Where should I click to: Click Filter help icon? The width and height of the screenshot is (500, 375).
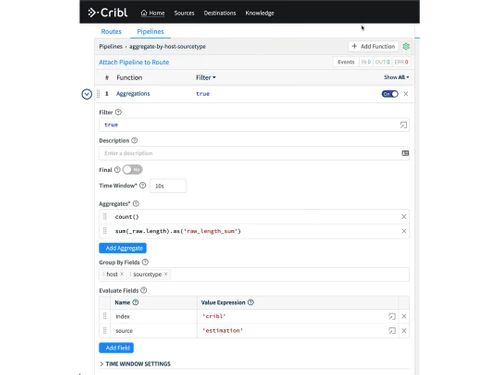(118, 112)
